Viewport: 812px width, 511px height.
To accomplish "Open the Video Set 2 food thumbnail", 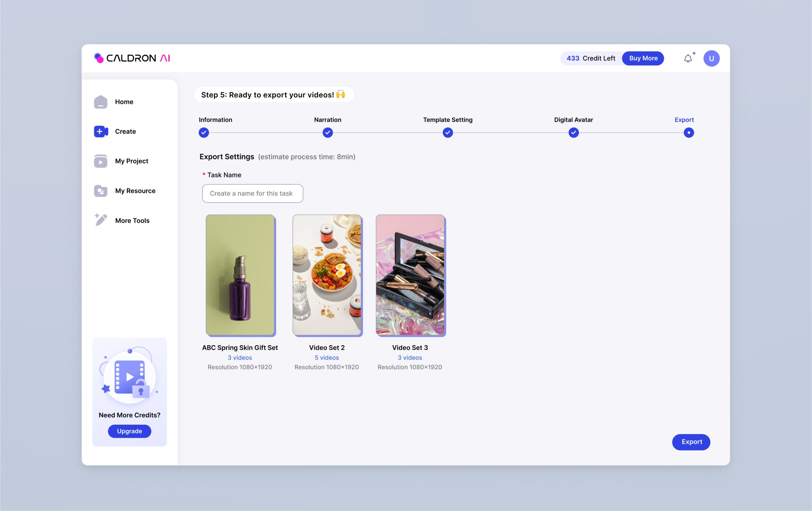I will 327,275.
